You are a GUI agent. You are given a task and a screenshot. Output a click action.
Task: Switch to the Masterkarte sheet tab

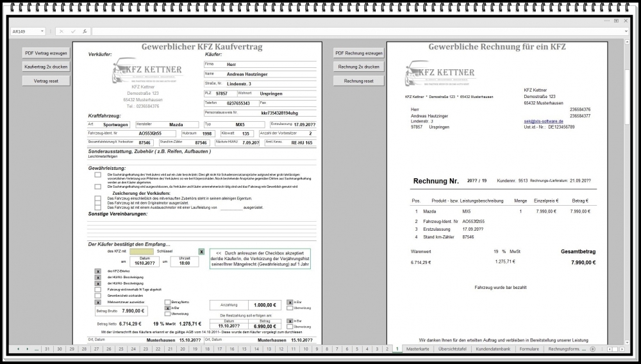pyautogui.click(x=417, y=349)
